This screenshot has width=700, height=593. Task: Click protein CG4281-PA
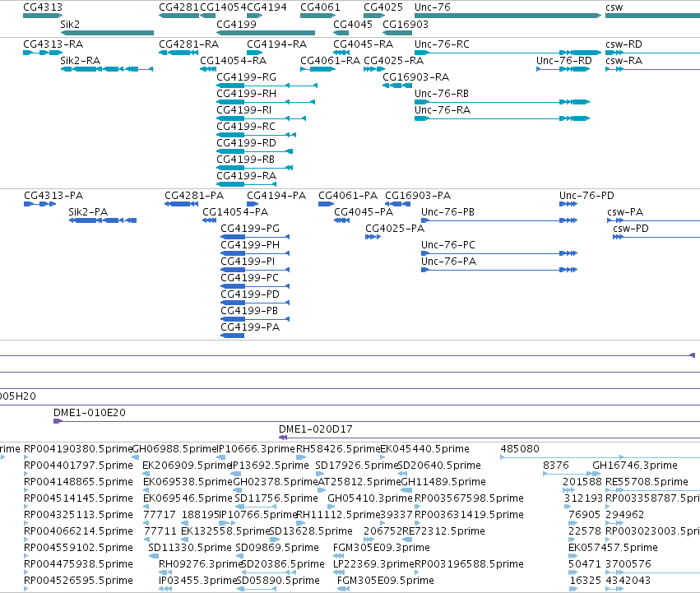tap(181, 204)
